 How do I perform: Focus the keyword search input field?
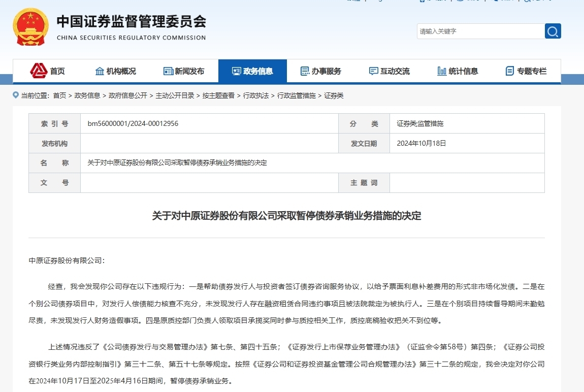coord(481,31)
